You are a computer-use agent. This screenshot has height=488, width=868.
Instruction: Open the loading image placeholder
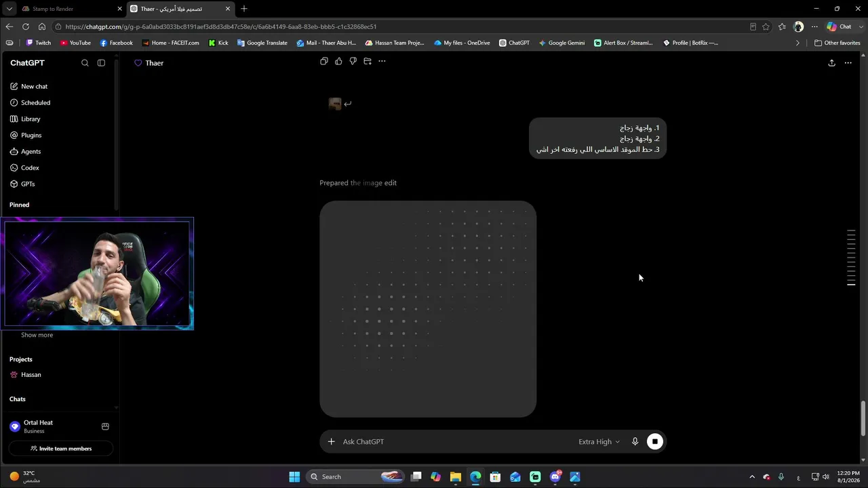(x=428, y=309)
